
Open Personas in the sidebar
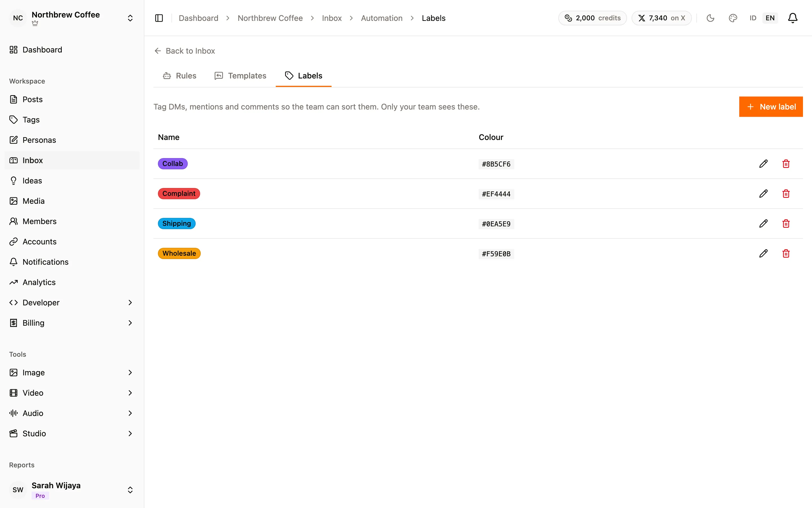coord(72,140)
